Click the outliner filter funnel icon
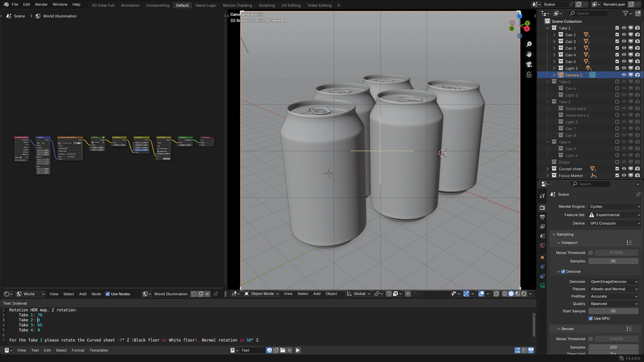The width and height of the screenshot is (644, 362). [626, 13]
